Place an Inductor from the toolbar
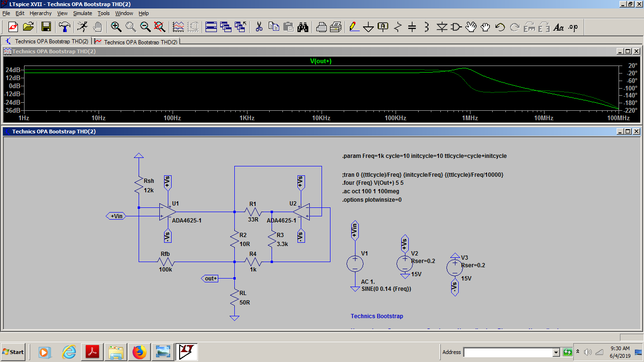The image size is (644, 362). click(427, 27)
